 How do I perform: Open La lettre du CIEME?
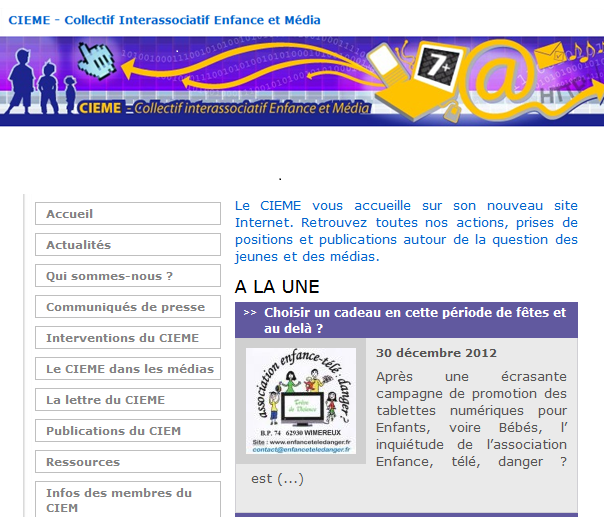point(127,400)
